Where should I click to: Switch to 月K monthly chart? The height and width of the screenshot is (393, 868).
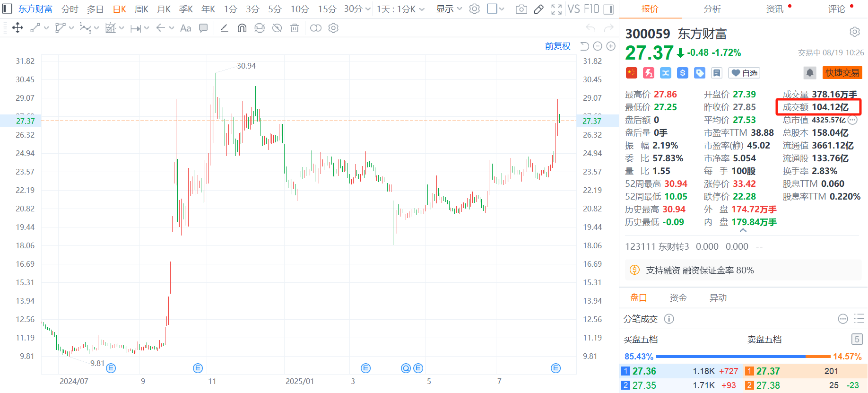click(x=164, y=9)
